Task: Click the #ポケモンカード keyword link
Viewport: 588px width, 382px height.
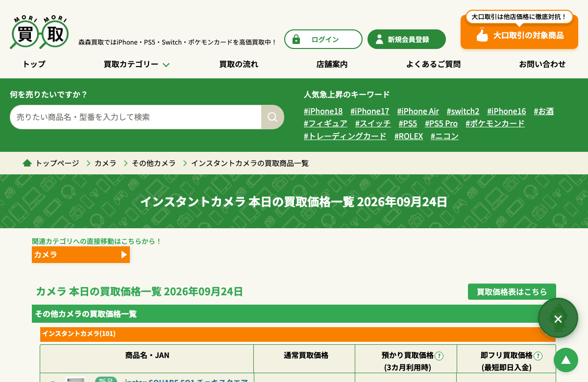Action: (x=495, y=123)
